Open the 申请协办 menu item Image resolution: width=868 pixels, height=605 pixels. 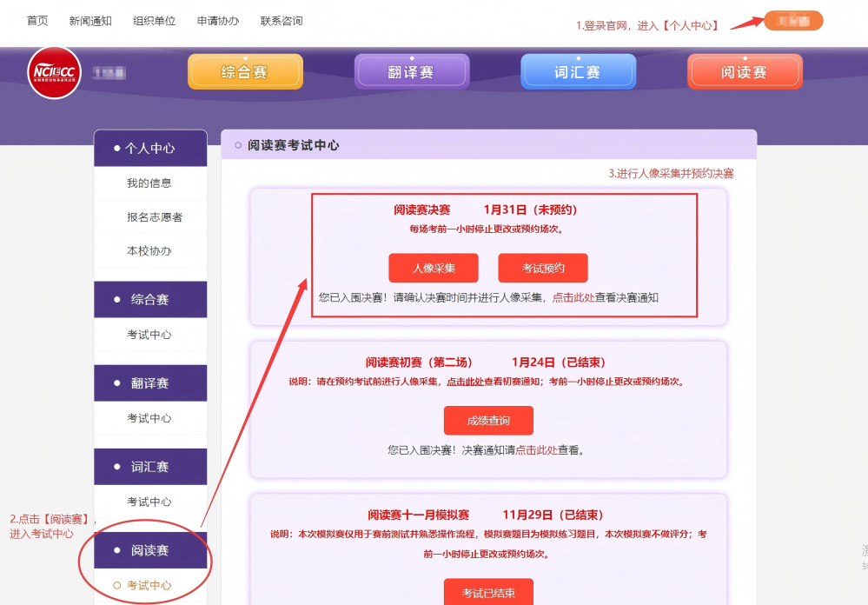pyautogui.click(x=217, y=20)
